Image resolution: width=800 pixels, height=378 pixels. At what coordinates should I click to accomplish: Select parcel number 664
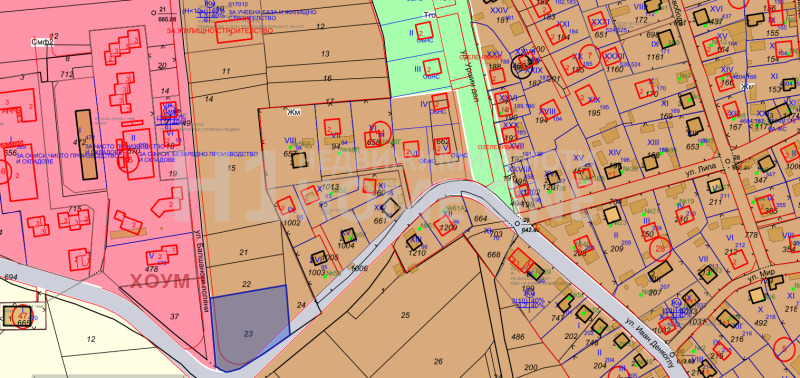click(481, 219)
